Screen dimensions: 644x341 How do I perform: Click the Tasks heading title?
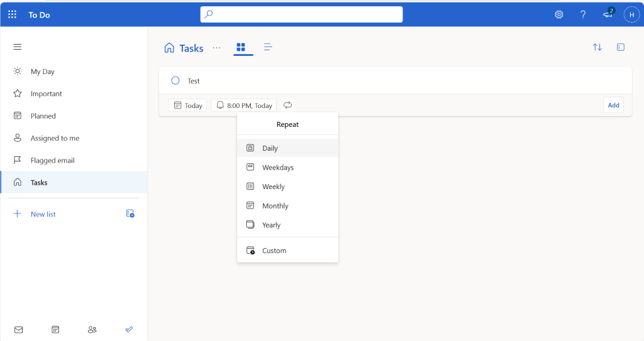point(191,48)
